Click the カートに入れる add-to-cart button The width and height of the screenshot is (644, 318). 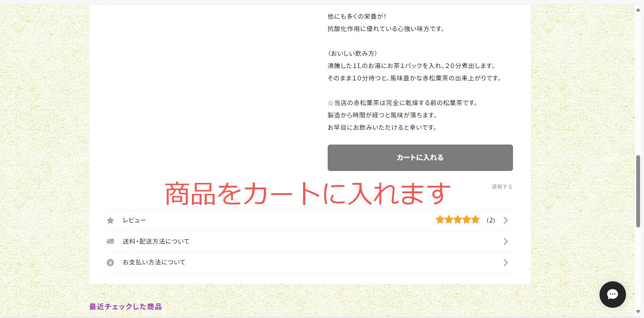coord(420,158)
